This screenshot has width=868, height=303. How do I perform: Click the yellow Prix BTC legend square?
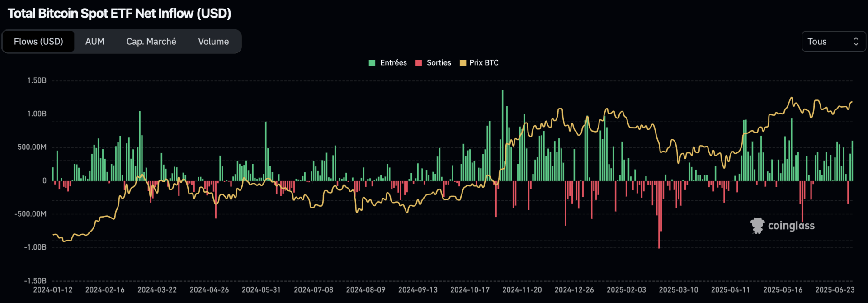[x=462, y=63]
